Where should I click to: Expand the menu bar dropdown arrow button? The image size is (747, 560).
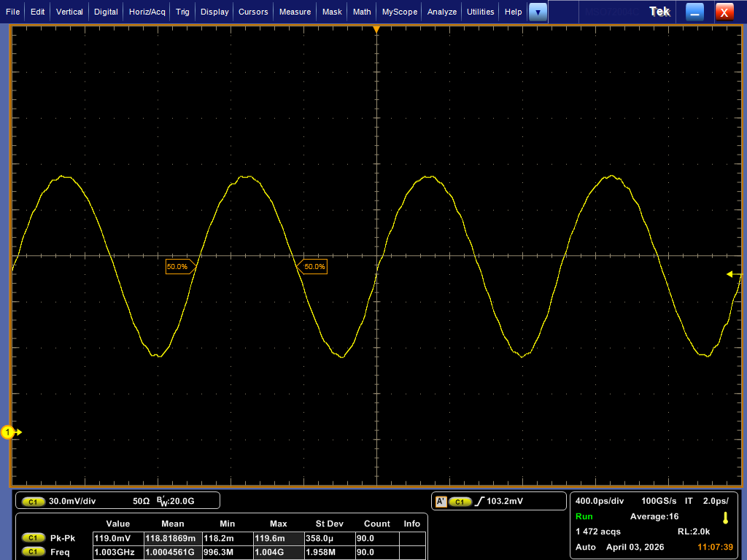click(x=538, y=12)
